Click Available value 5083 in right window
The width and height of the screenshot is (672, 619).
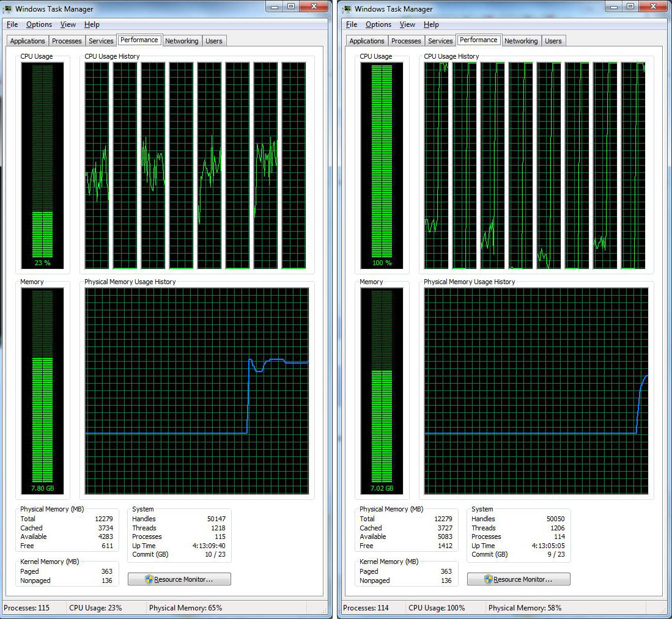[x=445, y=537]
